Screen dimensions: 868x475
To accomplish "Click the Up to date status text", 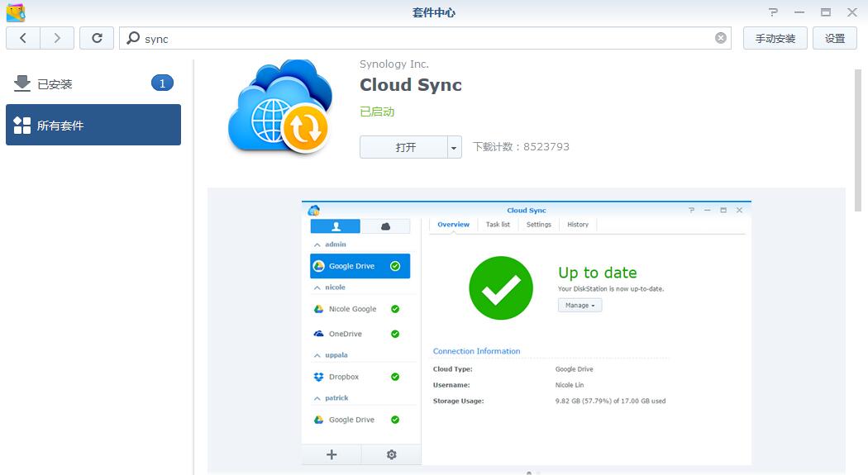I will (x=598, y=273).
